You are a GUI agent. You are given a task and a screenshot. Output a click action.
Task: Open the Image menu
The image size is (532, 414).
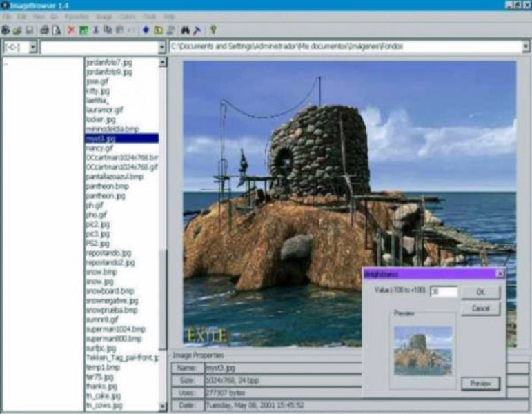(x=104, y=17)
